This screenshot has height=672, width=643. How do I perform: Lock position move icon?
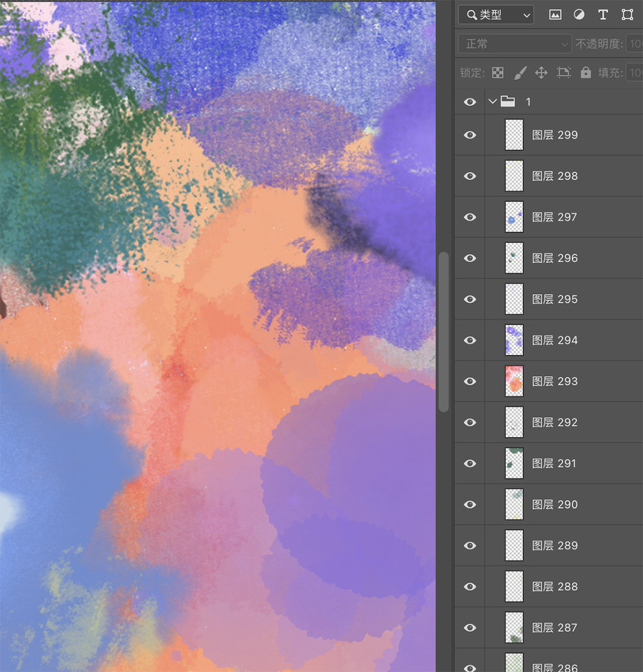coord(542,73)
